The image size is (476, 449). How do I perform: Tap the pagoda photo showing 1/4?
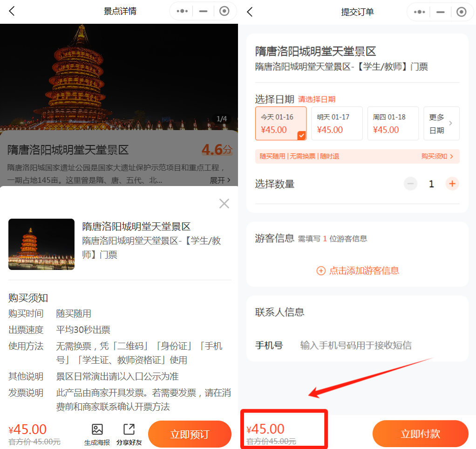pos(119,77)
